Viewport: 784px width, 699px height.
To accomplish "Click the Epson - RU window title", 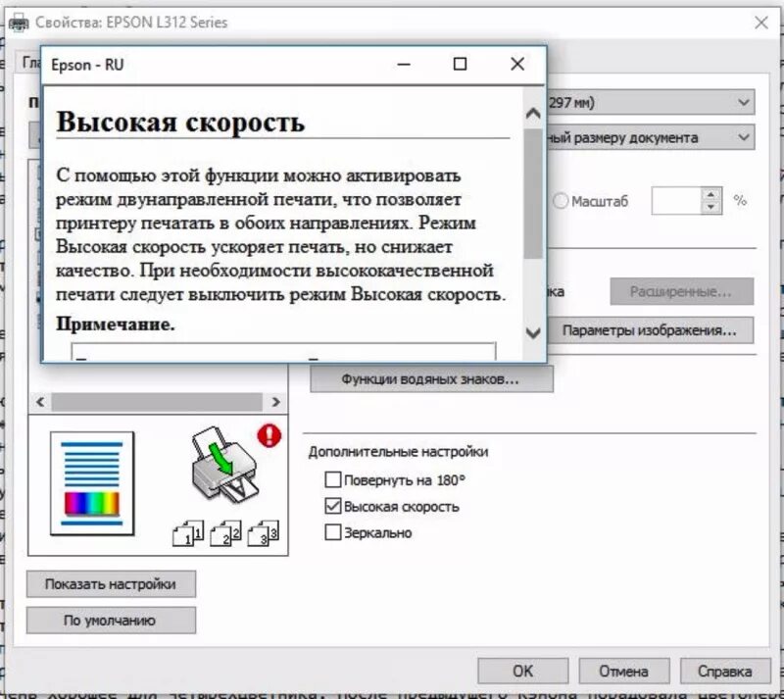I will (87, 65).
